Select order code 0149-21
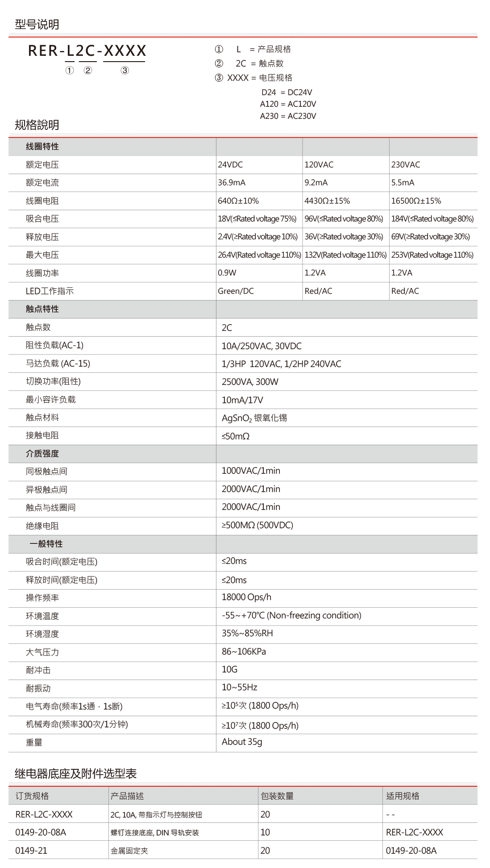 [x=31, y=851]
